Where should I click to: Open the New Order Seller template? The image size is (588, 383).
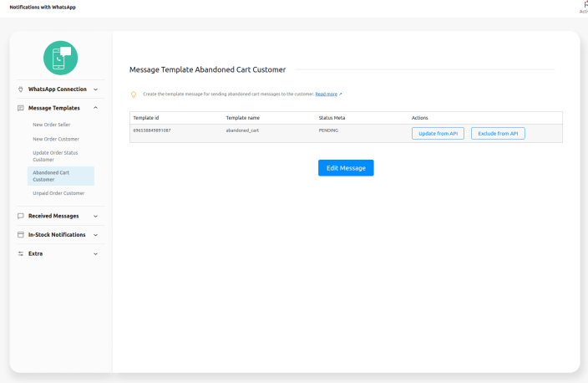[52, 125]
